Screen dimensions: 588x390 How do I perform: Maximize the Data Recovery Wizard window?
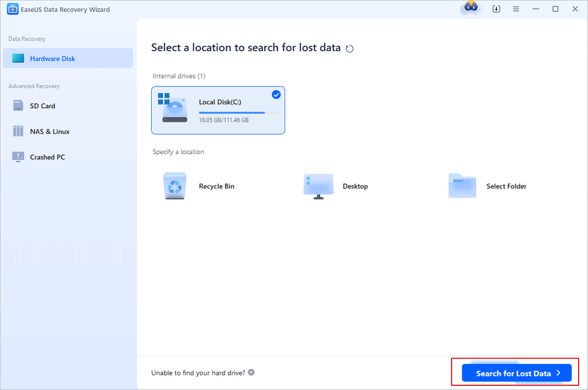tap(555, 9)
